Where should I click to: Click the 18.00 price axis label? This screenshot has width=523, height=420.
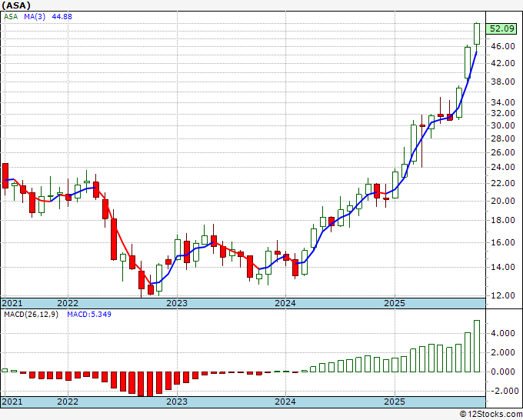click(503, 220)
